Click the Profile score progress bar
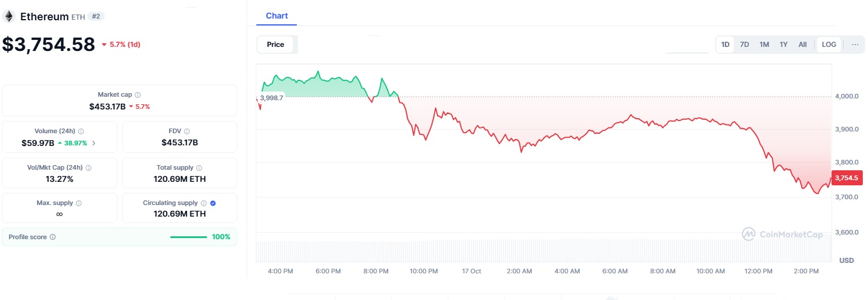Viewport: 868px width, 300px height. 188,237
